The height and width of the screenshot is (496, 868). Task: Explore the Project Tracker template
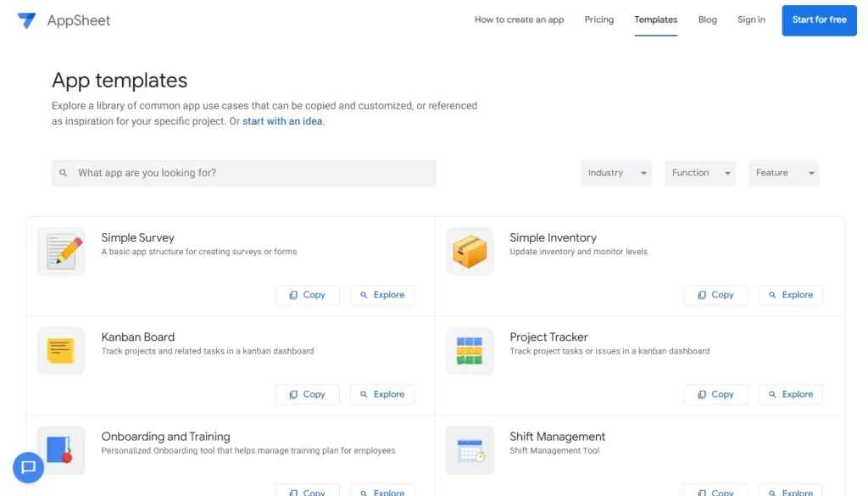tap(791, 395)
